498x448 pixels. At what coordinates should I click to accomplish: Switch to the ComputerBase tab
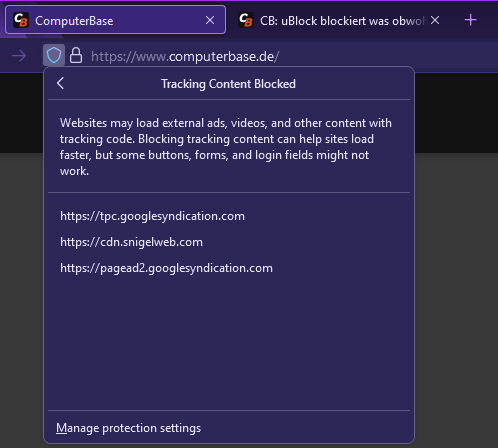115,20
